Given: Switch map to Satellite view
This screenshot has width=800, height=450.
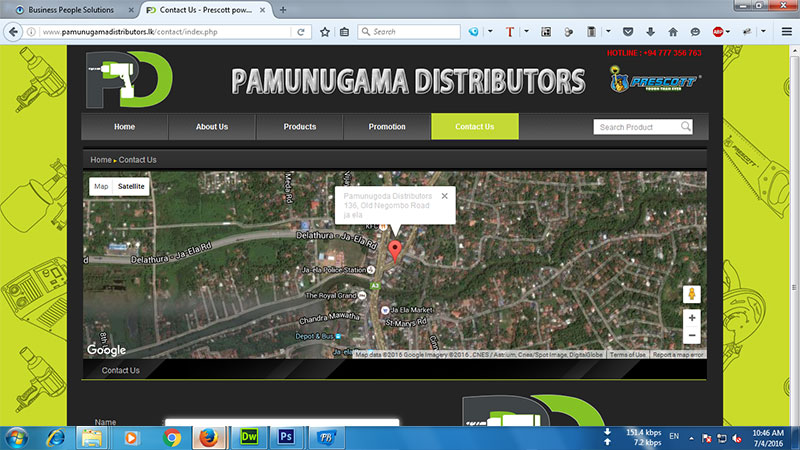Looking at the screenshot, I should pos(131,186).
